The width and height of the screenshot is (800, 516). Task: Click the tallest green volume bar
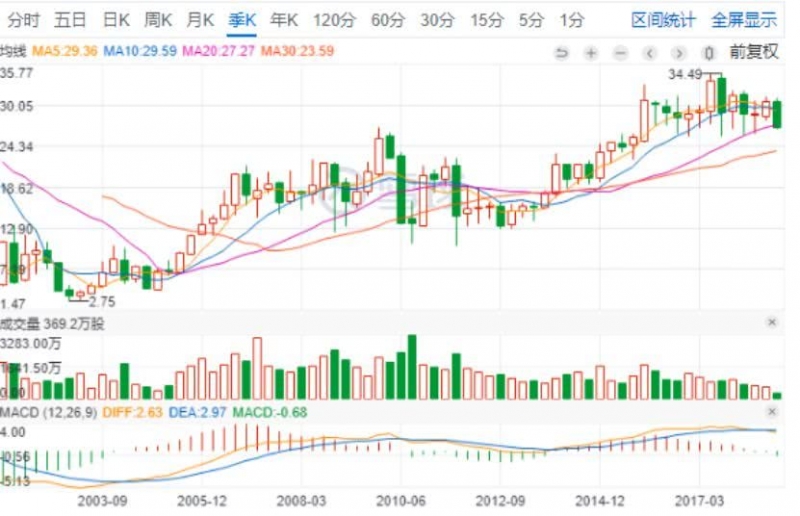pyautogui.click(x=412, y=367)
